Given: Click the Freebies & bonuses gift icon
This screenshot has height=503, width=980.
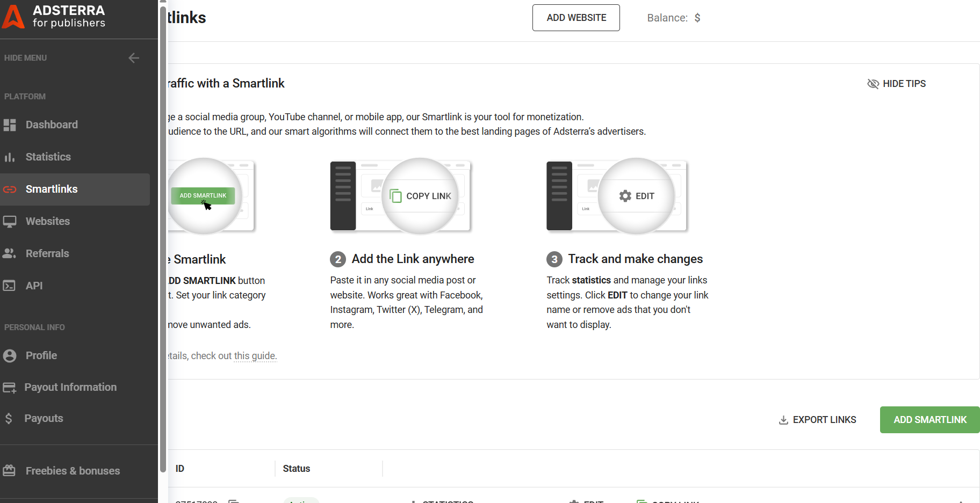Looking at the screenshot, I should coord(10,471).
